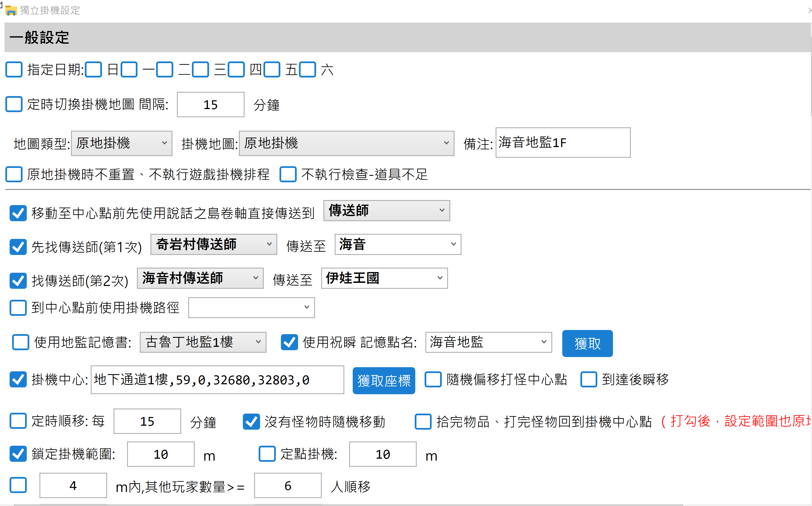The image size is (812, 506).
Task: Check the 六 (Saturday) day box
Action: click(x=307, y=70)
